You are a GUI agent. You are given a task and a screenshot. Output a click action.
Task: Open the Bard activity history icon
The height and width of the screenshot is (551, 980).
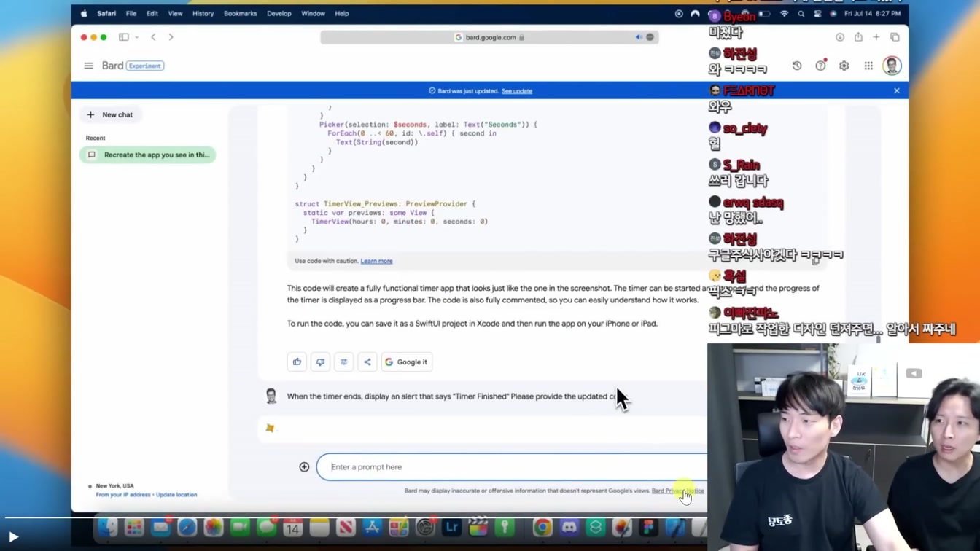(x=797, y=66)
